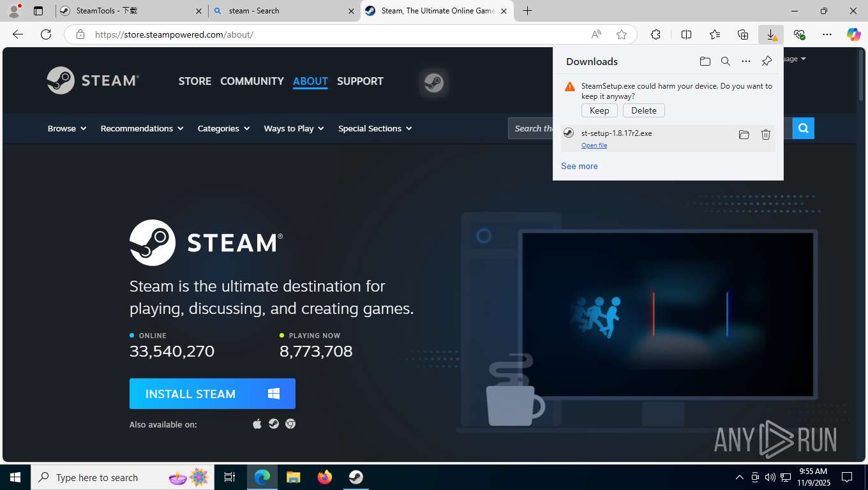This screenshot has height=490, width=868.
Task: Search downloads with magnifier icon
Action: pos(725,61)
